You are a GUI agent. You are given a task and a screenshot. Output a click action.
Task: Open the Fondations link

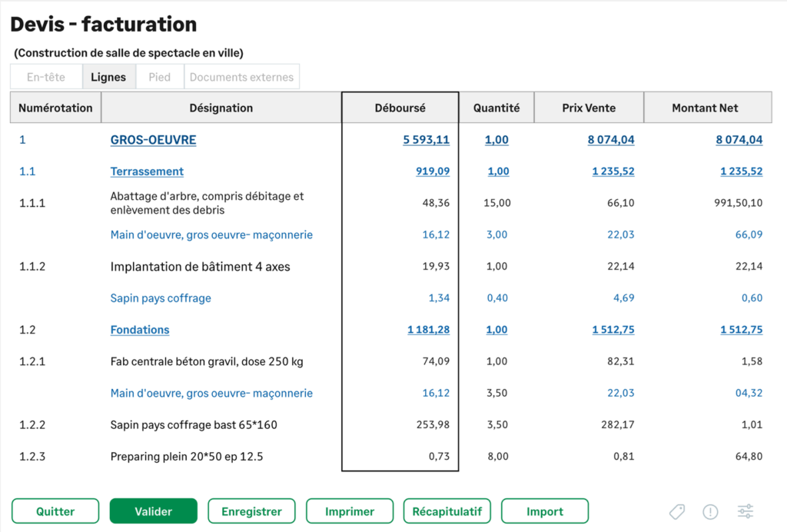coord(140,330)
